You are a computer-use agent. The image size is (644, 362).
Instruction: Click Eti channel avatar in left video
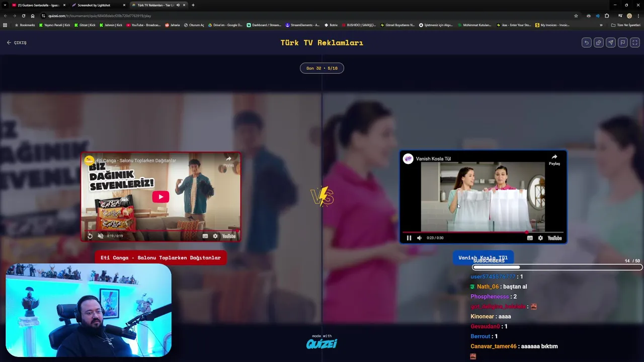(89, 160)
